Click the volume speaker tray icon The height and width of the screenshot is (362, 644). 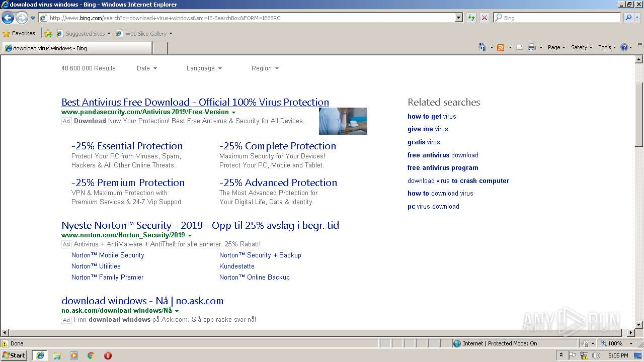596,355
